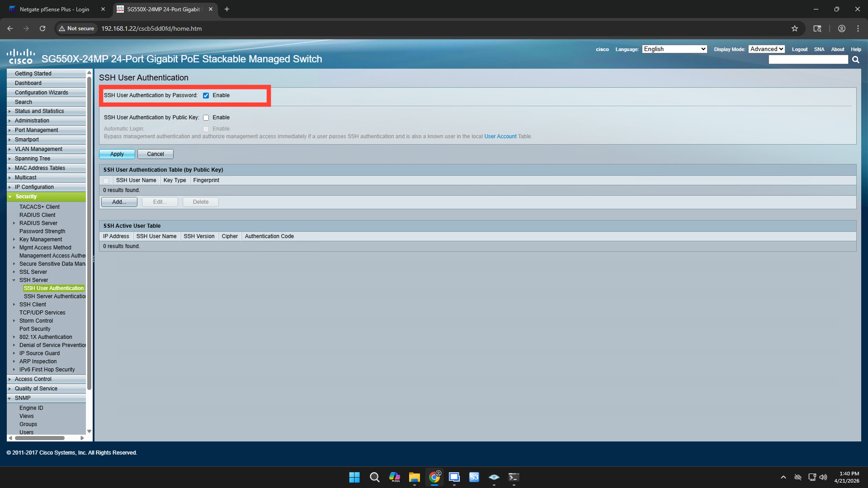Viewport: 868px width, 488px height.
Task: Follow the User Account link
Action: pos(500,136)
